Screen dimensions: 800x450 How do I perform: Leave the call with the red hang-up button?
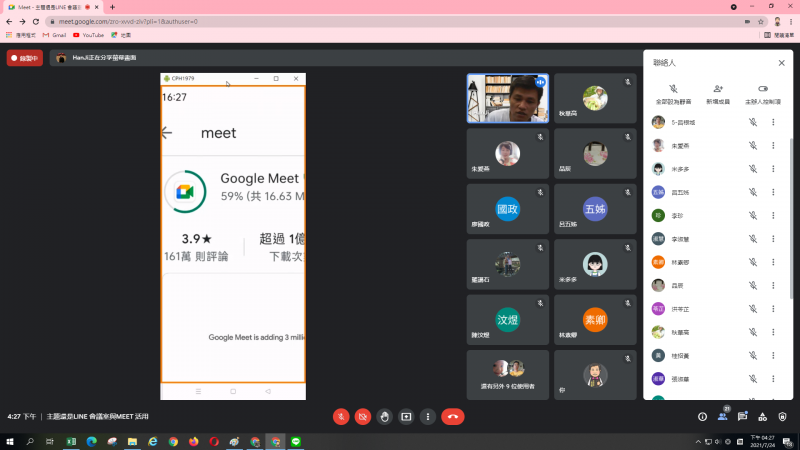[x=453, y=417]
